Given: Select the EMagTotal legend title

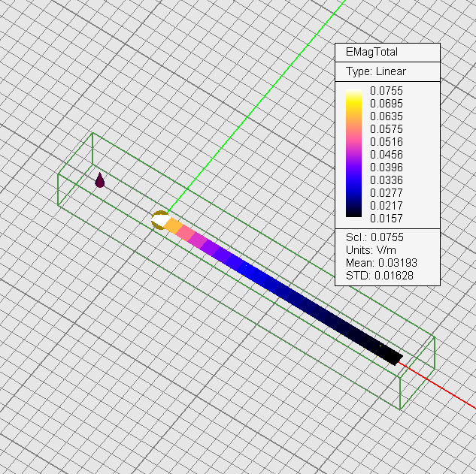Looking at the screenshot, I should (x=371, y=53).
